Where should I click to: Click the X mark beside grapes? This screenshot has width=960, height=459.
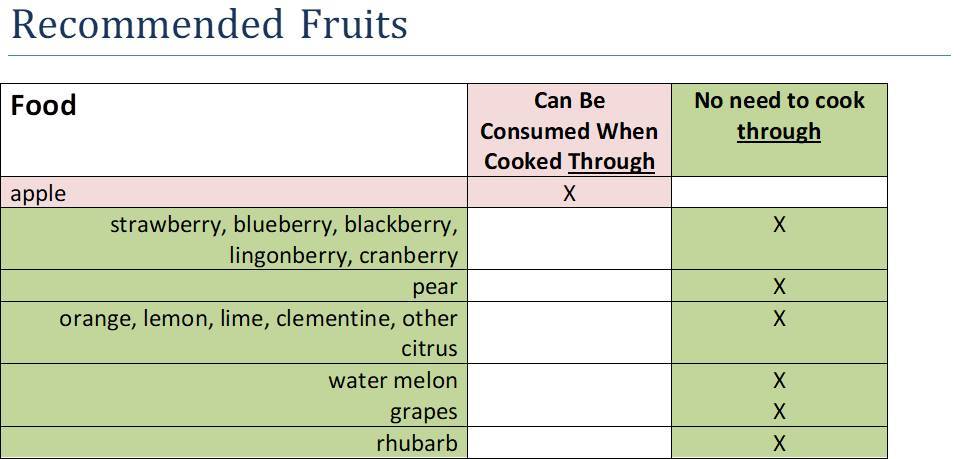[x=779, y=412]
